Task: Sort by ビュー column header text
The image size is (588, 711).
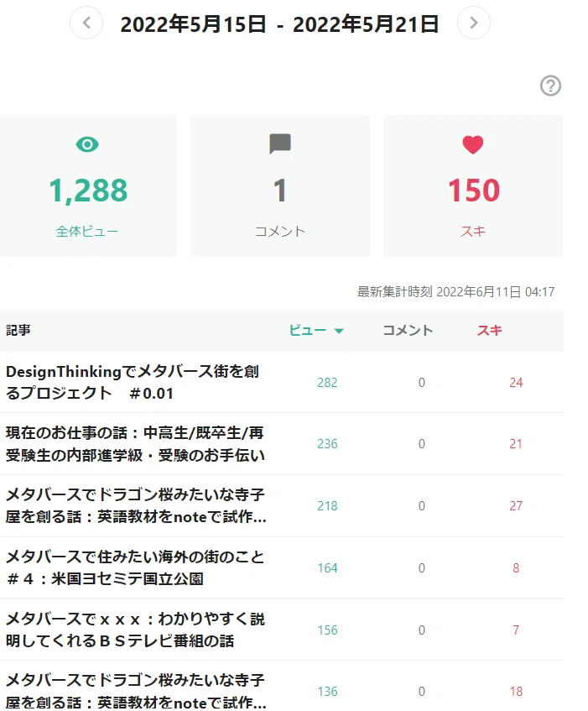Action: (308, 330)
